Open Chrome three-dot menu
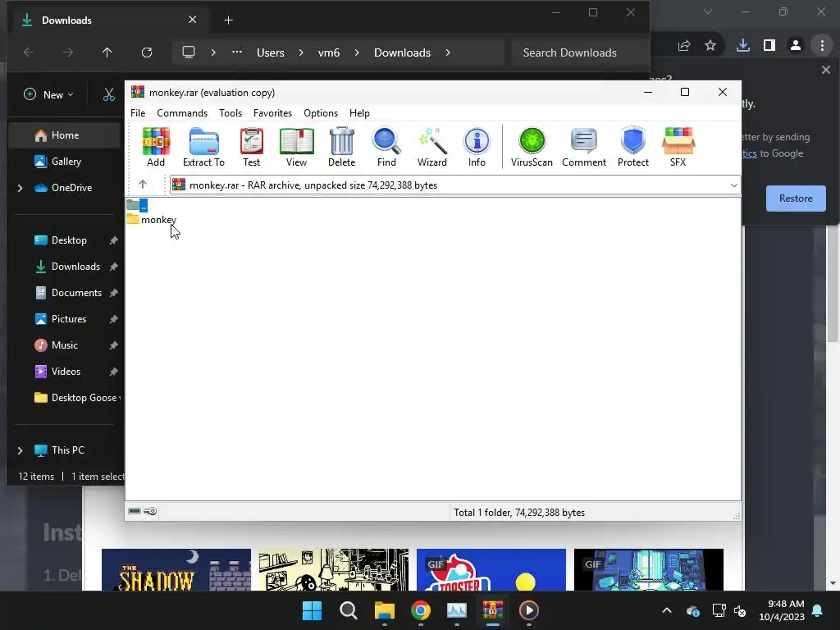Viewport: 840px width, 630px height. pyautogui.click(x=822, y=46)
